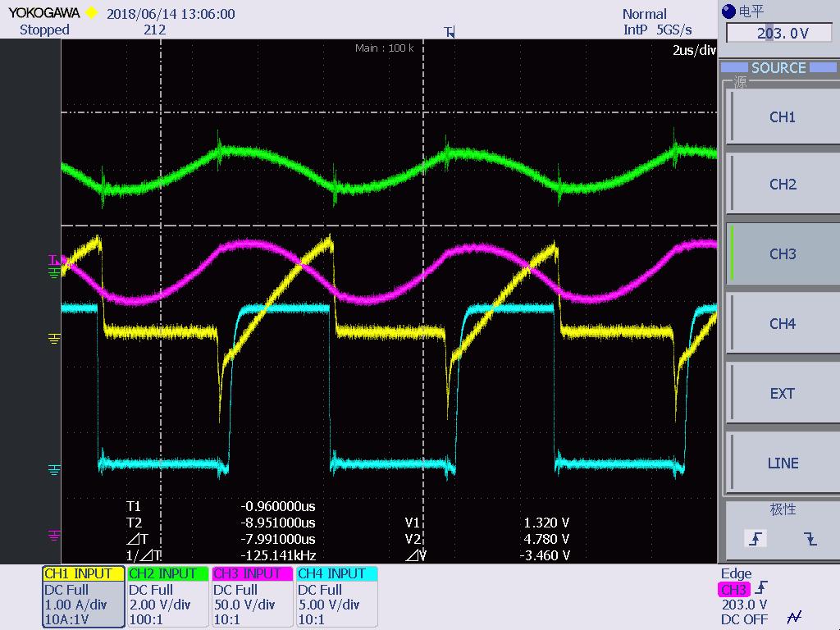Select CH1 as trigger source
Image resolution: width=840 pixels, height=630 pixels.
tap(783, 116)
